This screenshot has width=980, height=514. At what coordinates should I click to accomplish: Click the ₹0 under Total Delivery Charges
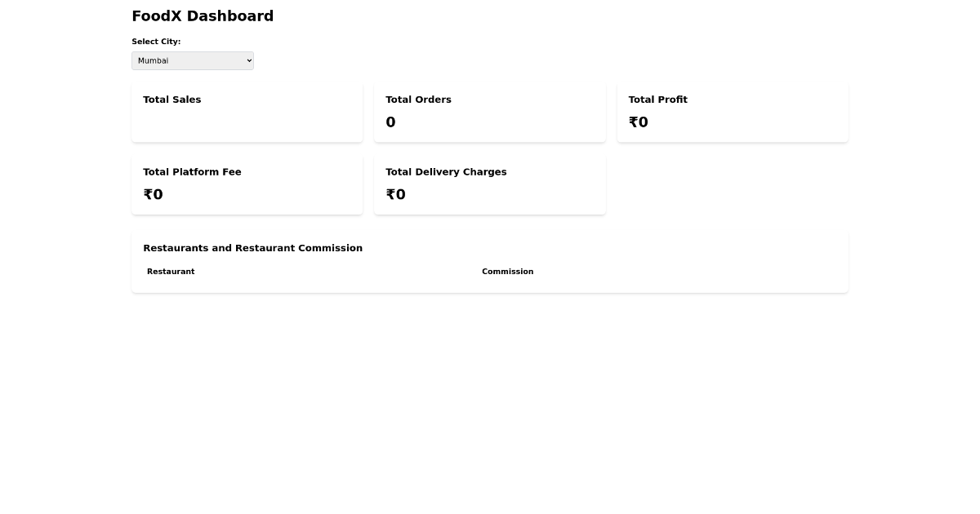coord(395,194)
